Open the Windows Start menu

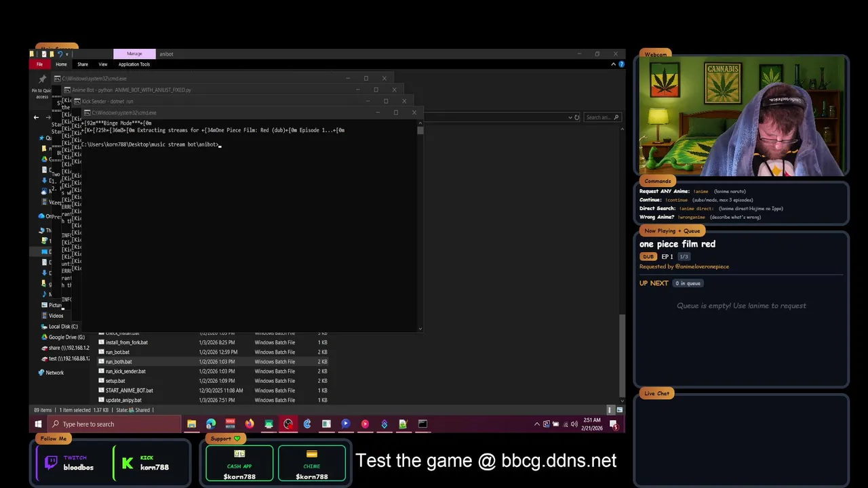38,424
